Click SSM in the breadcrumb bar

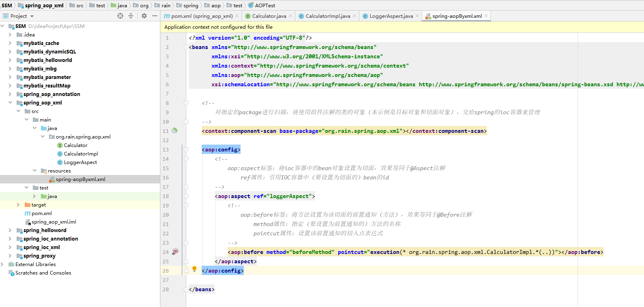point(7,5)
